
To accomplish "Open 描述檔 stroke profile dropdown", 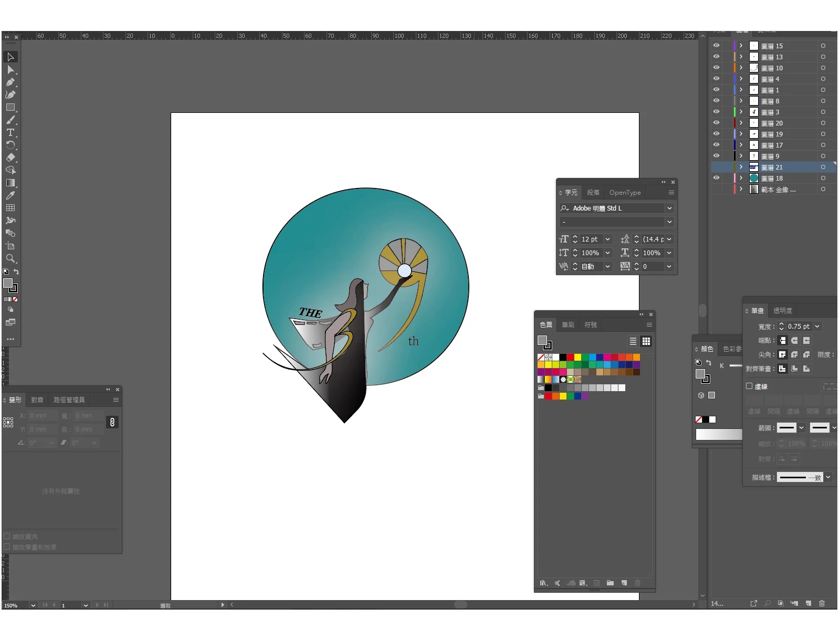I will pyautogui.click(x=828, y=477).
